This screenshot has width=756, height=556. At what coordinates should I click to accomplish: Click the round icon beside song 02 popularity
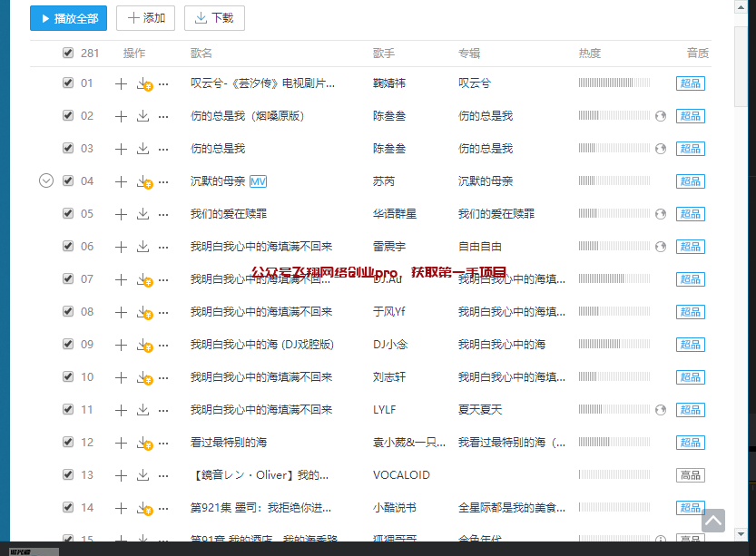point(661,116)
